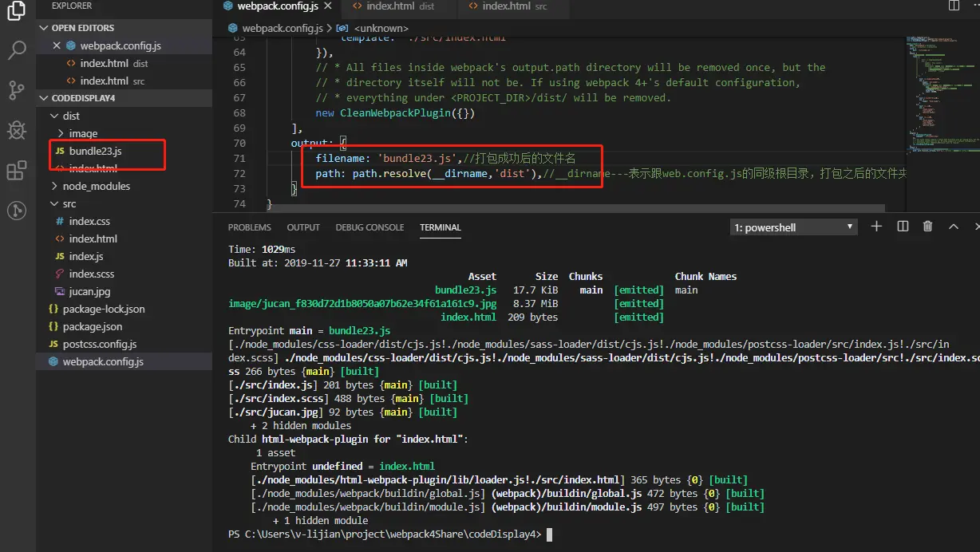This screenshot has height=552, width=980.
Task: Open the Source Control activity bar icon
Action: 17,90
